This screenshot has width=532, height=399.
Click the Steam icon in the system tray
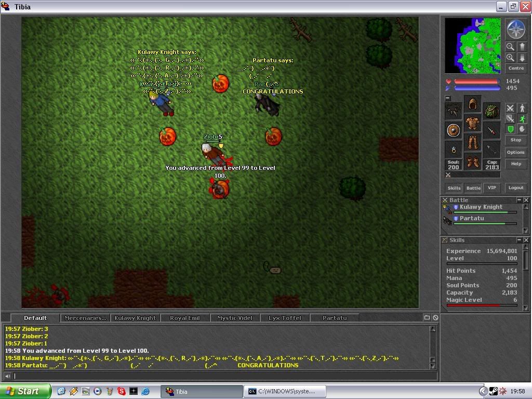pos(493,391)
